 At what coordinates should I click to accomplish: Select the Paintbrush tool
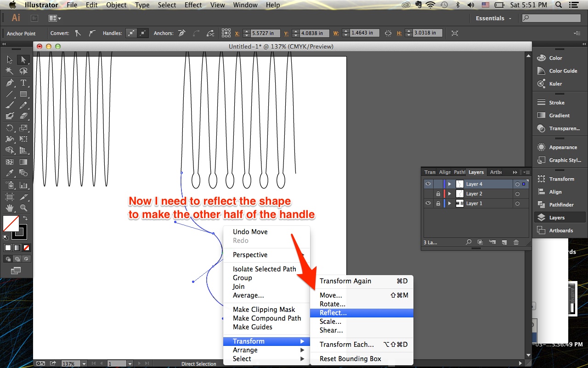click(x=10, y=105)
